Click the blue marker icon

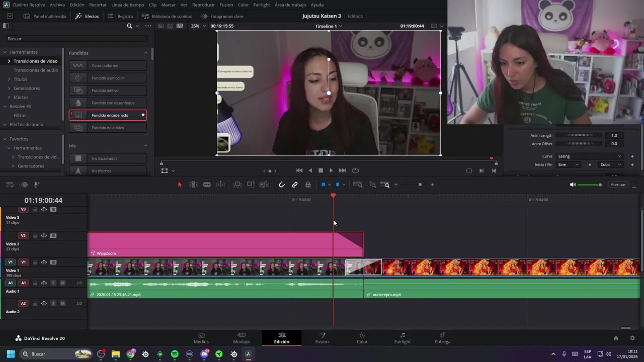tap(338, 185)
